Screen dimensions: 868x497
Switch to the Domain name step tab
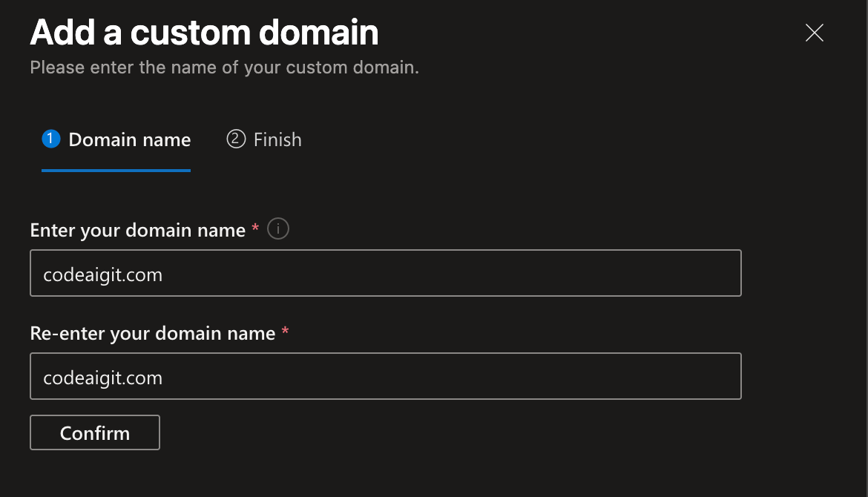tap(116, 139)
